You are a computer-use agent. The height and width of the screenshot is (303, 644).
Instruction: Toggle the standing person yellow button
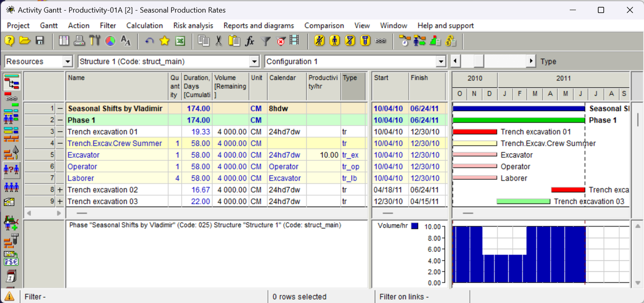point(335,41)
